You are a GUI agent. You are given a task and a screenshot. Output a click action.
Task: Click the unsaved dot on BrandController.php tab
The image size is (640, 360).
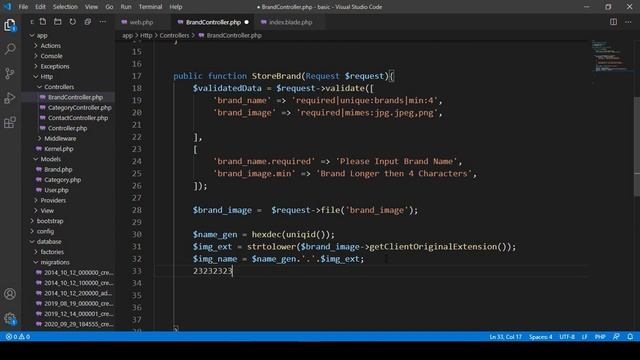[x=247, y=22]
